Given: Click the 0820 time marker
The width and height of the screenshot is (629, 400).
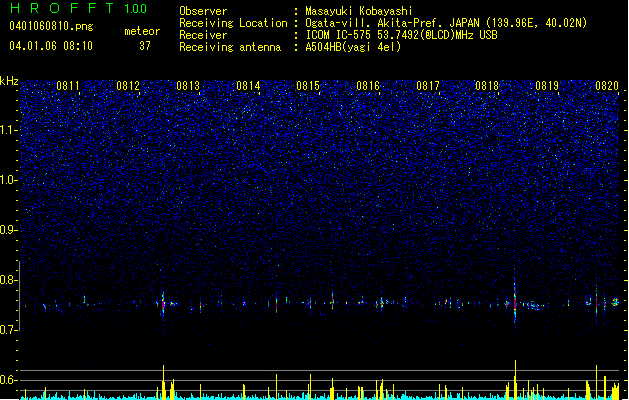Looking at the screenshot, I should (607, 86).
